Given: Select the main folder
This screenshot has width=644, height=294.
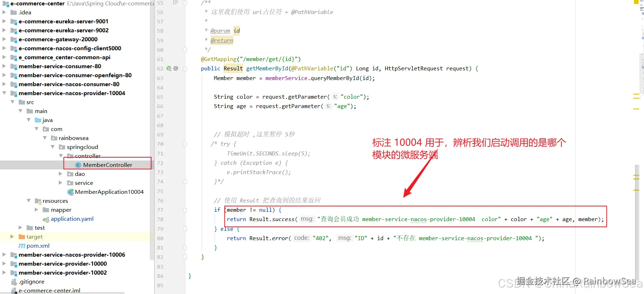Looking at the screenshot, I should [x=41, y=111].
